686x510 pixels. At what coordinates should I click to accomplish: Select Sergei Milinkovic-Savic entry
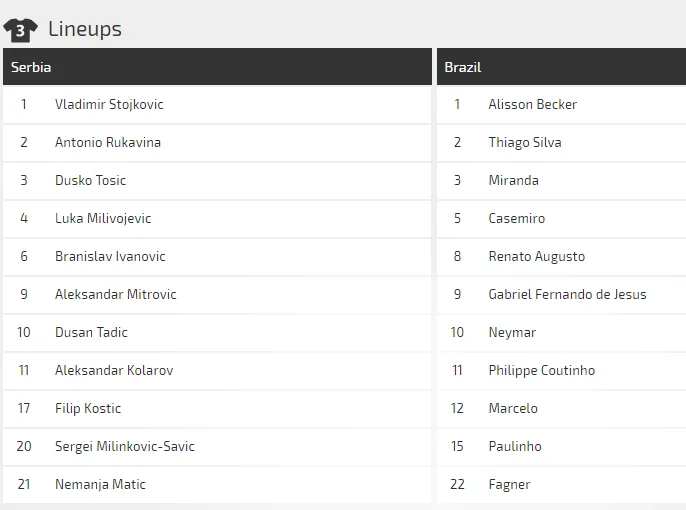[125, 446]
